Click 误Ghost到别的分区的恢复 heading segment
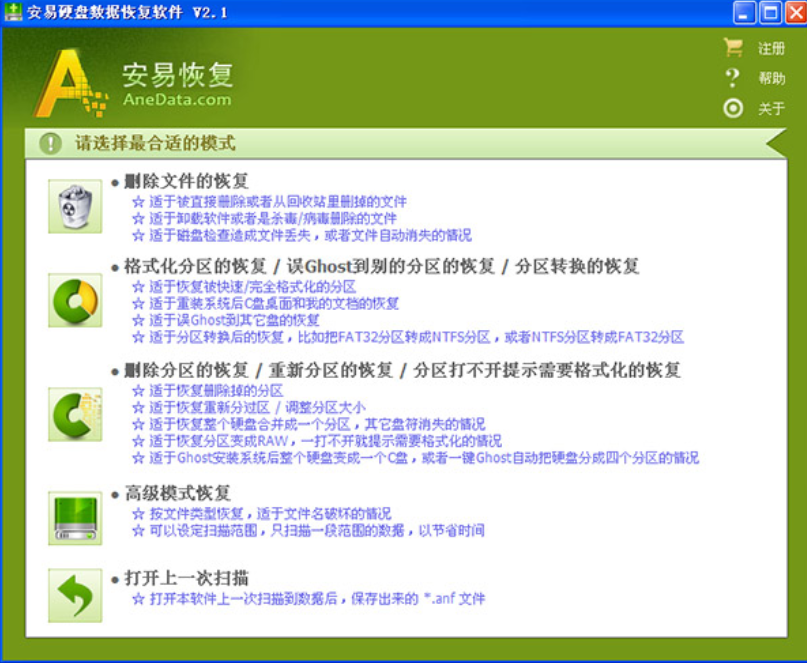 pos(390,266)
